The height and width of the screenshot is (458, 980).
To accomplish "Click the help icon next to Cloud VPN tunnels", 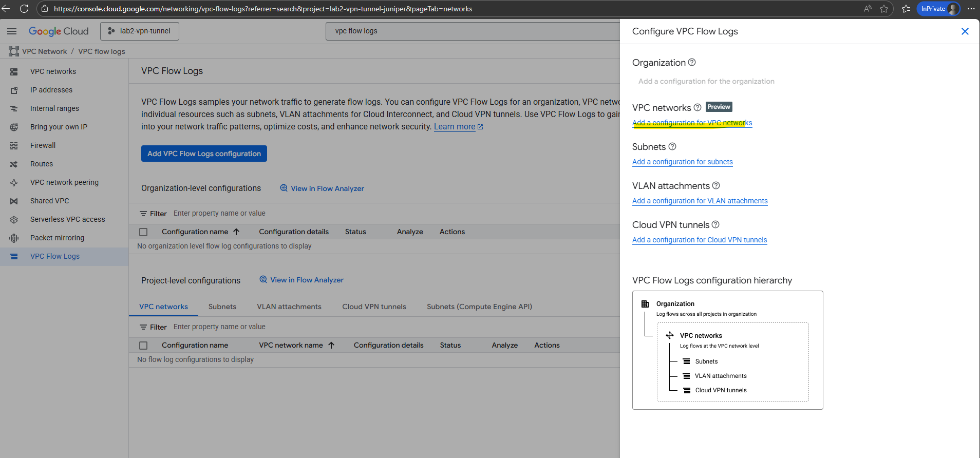I will pyautogui.click(x=715, y=224).
